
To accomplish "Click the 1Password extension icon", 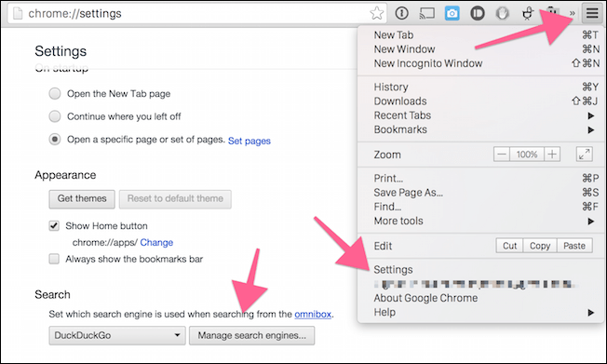I will click(x=402, y=14).
